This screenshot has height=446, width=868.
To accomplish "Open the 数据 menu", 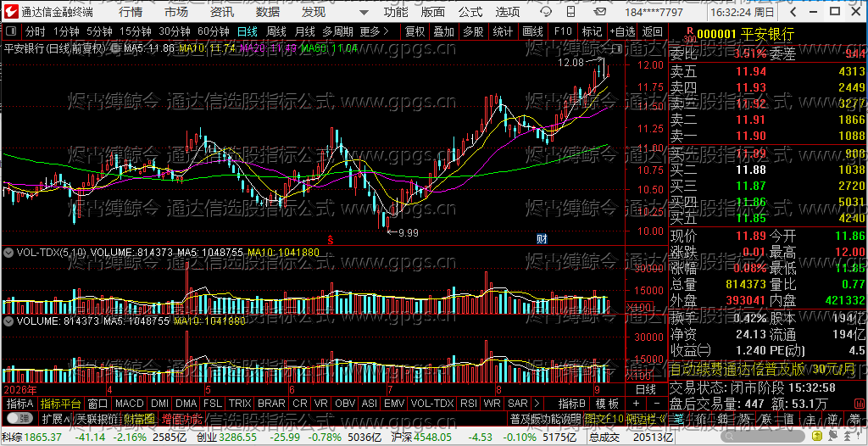I will [268, 12].
